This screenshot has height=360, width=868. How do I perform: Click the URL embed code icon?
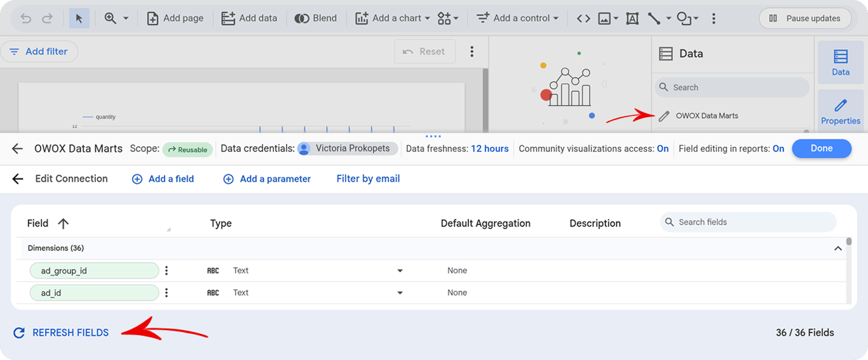pos(583,18)
